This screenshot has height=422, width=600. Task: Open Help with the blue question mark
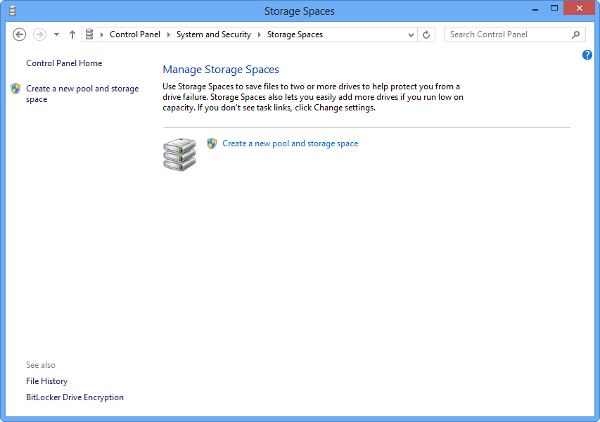[587, 55]
